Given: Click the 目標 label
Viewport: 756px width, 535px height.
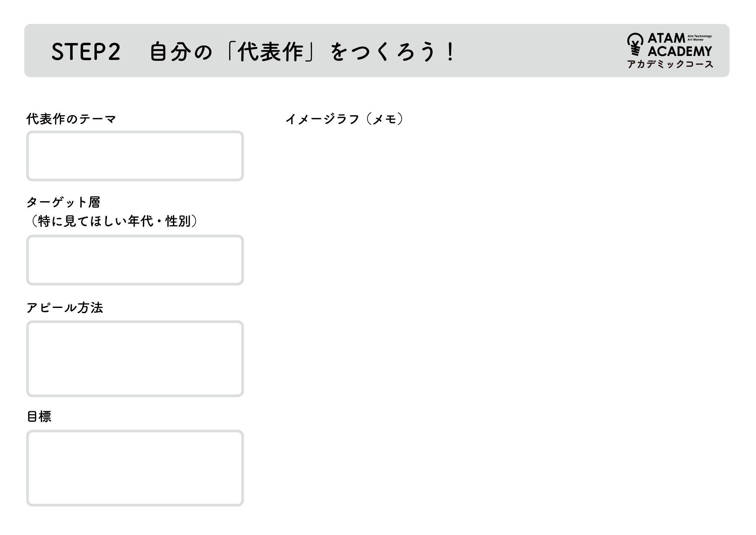Looking at the screenshot, I should [x=39, y=416].
